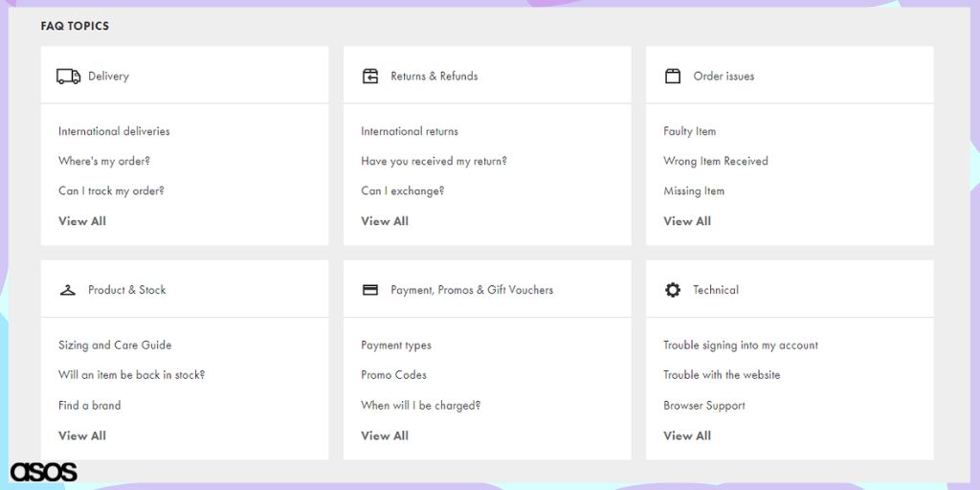
Task: Open Payment, Promos & Gift Vouchers heading
Action: click(x=472, y=290)
